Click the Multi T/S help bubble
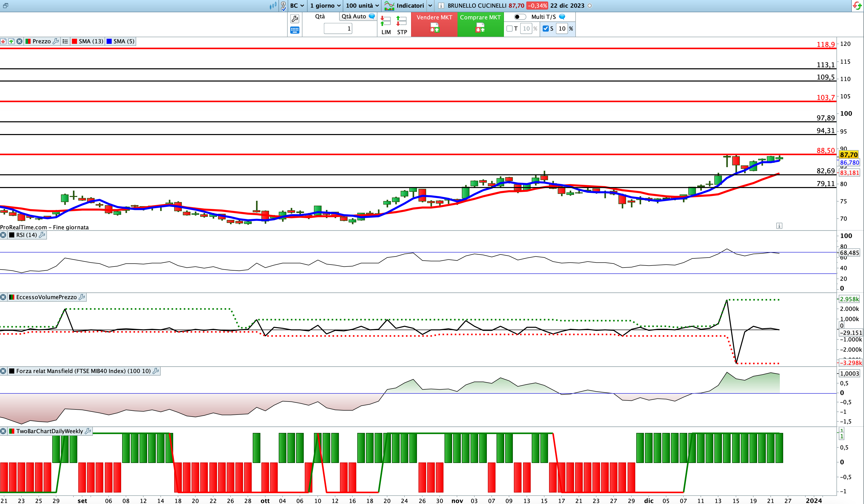Screen dimensions: 864x504 (x=562, y=17)
